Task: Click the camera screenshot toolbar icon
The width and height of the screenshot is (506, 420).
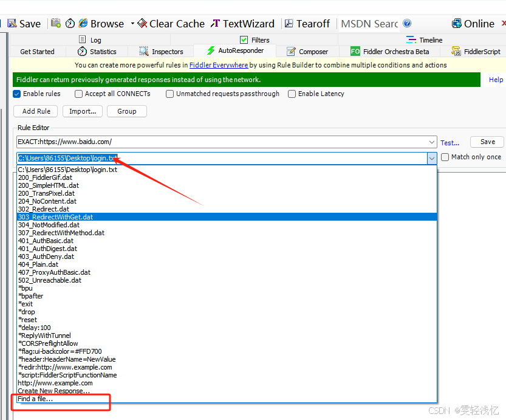Action: click(56, 23)
